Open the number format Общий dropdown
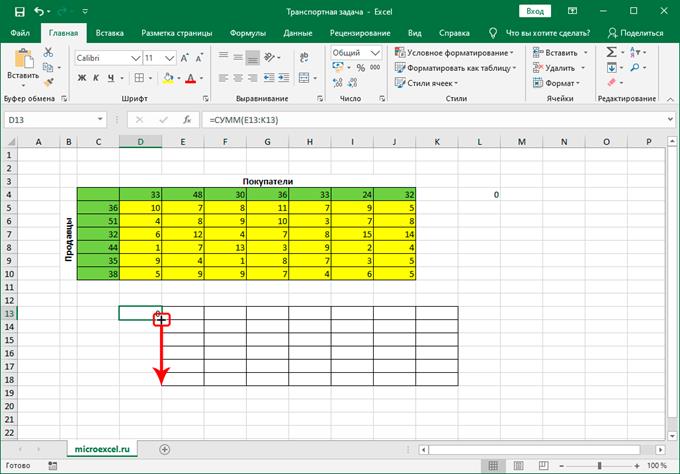 pyautogui.click(x=375, y=53)
